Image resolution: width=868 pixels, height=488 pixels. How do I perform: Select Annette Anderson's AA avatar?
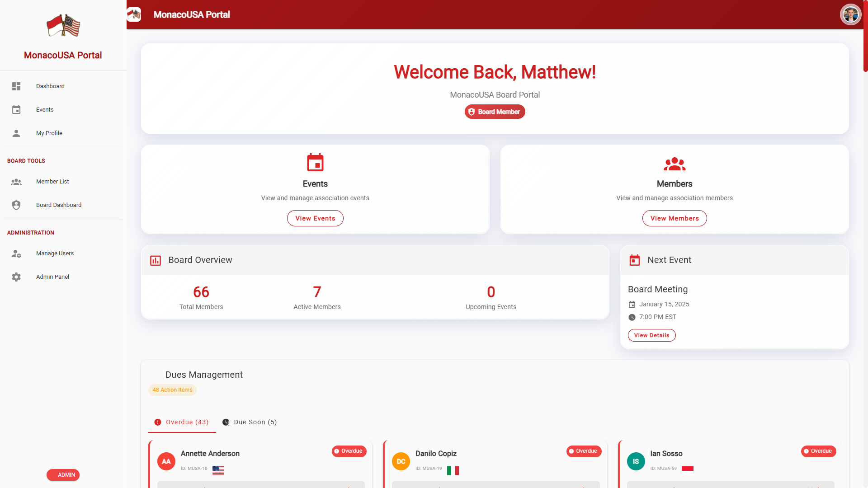[166, 461]
